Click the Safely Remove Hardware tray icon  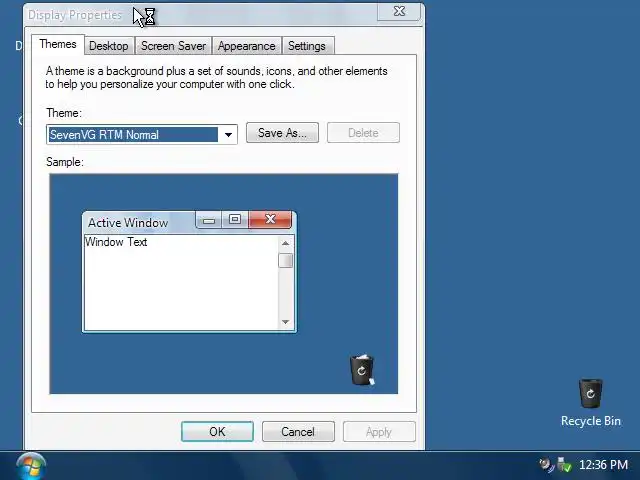(564, 464)
